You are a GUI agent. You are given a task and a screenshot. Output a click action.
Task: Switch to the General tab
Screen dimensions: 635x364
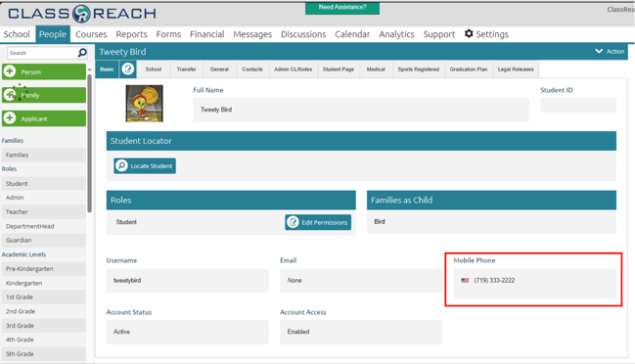219,69
